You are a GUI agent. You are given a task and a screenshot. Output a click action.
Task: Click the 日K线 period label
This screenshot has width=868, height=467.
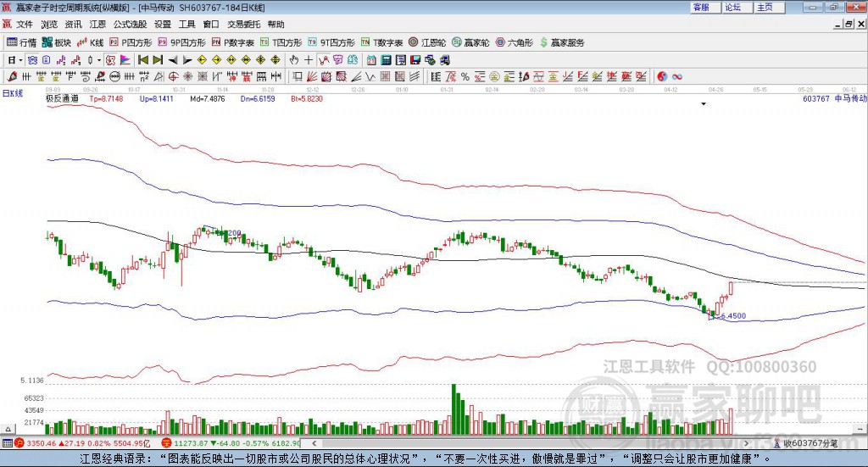click(13, 93)
